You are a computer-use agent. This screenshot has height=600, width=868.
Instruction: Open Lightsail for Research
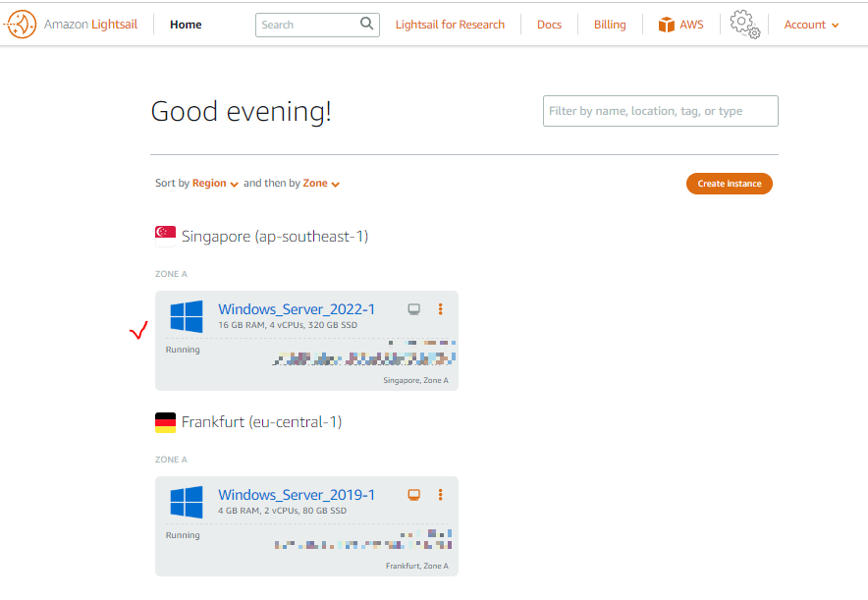[450, 25]
